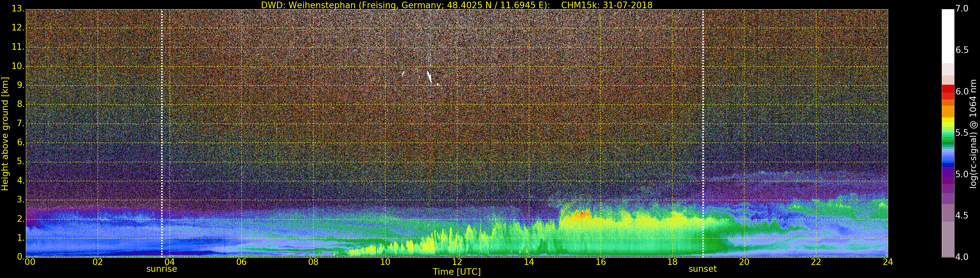Click the 'Height above ground [km]' axis label
The width and height of the screenshot is (980, 278).
[x=5, y=134]
